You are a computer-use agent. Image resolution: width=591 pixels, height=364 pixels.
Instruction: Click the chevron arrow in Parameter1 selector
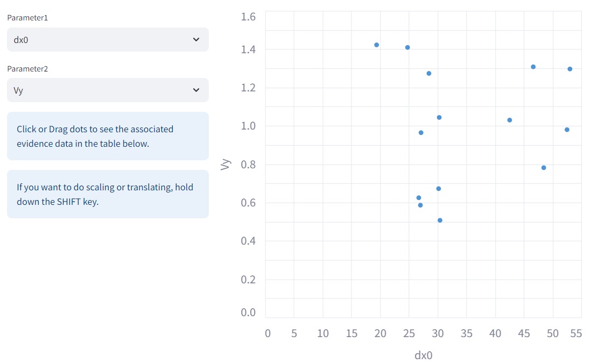point(196,39)
